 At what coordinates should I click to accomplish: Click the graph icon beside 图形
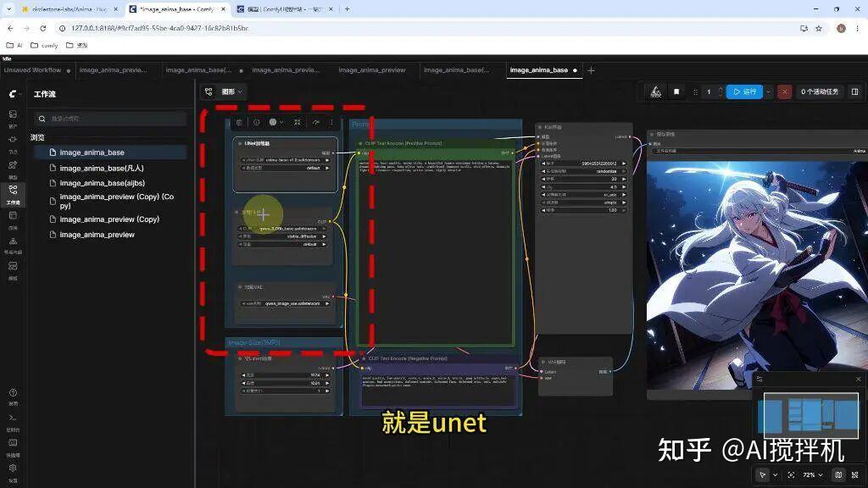(209, 91)
